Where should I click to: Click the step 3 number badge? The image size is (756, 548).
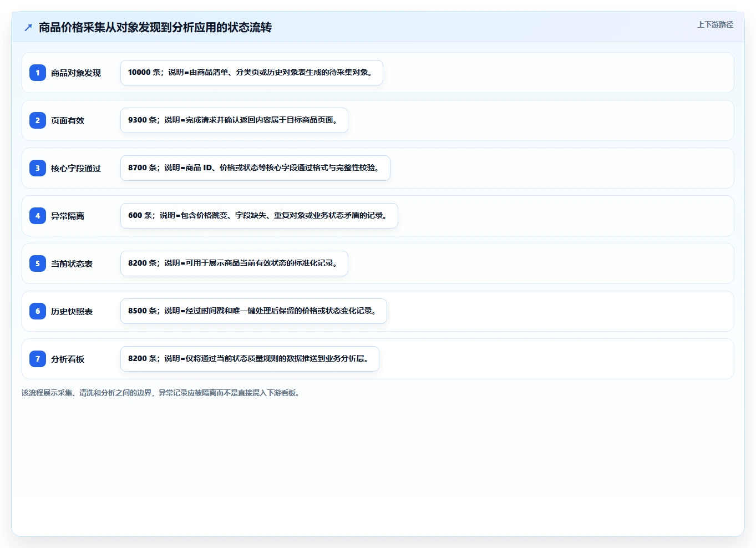(38, 168)
